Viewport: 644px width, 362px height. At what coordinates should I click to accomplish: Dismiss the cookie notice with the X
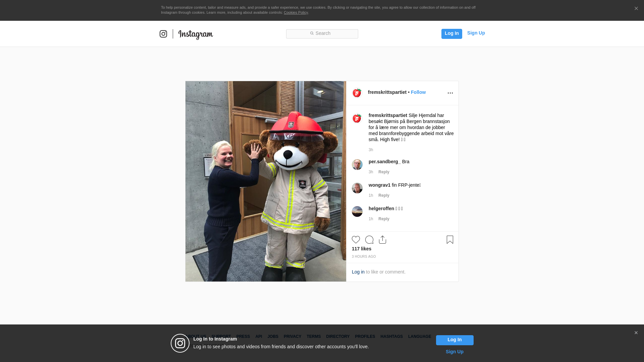(636, 8)
